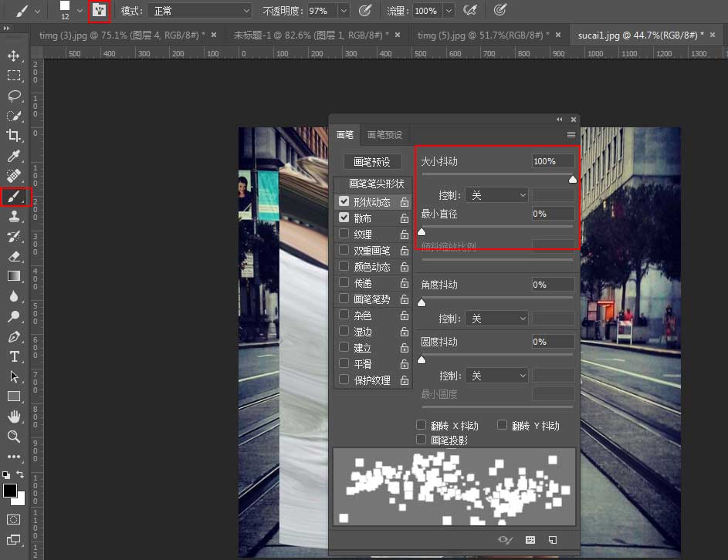Select the Move tool
This screenshot has height=560, width=728.
point(14,56)
